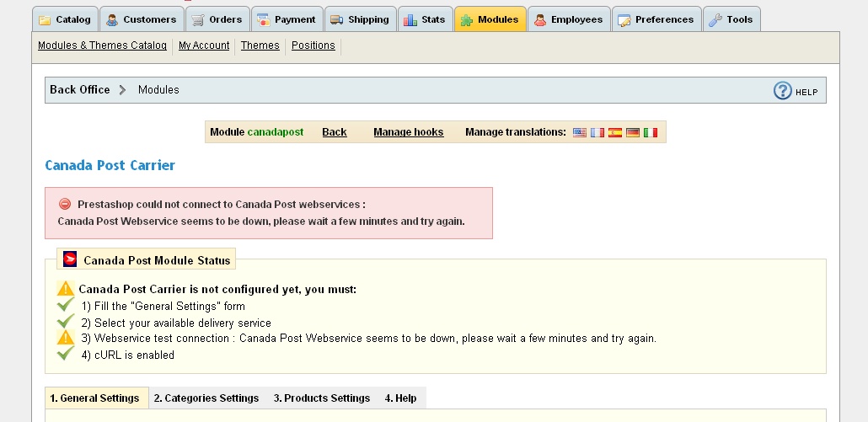868x422 pixels.
Task: Click 'cURL is enabled' status line
Action: pyautogui.click(x=128, y=355)
